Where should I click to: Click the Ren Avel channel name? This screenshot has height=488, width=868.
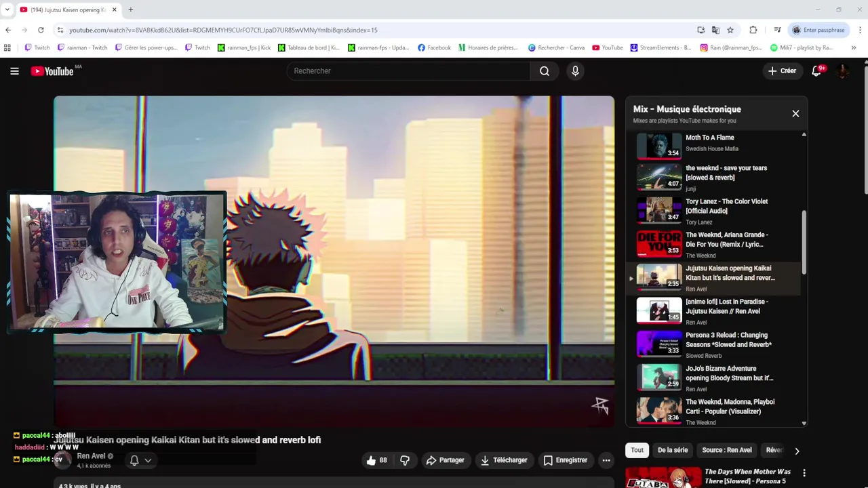coord(91,456)
